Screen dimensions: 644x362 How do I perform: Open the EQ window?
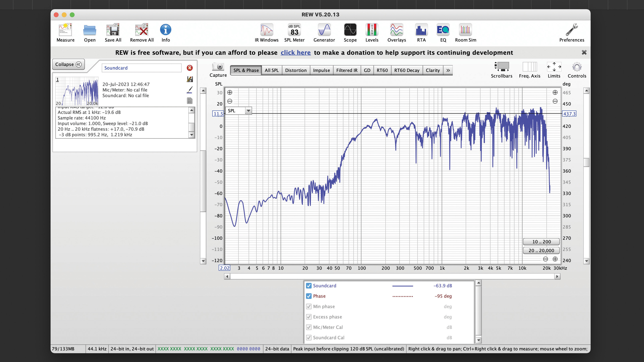443,33
